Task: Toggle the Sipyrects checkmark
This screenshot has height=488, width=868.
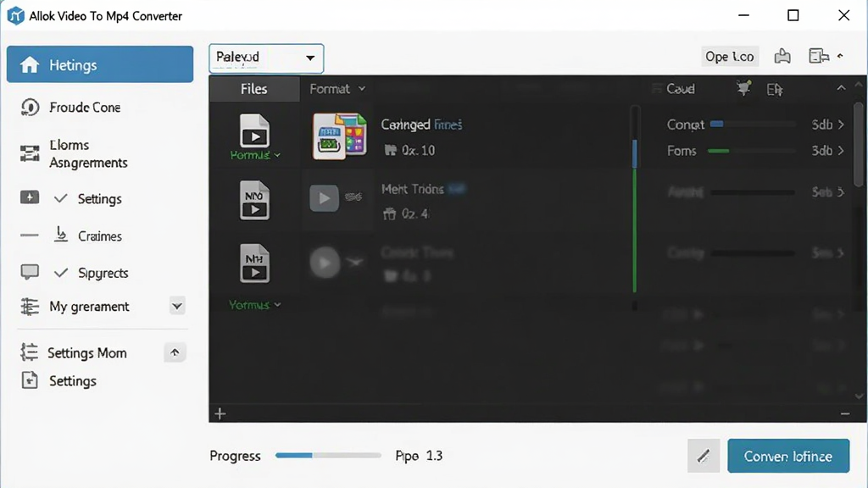Action: [x=61, y=273]
